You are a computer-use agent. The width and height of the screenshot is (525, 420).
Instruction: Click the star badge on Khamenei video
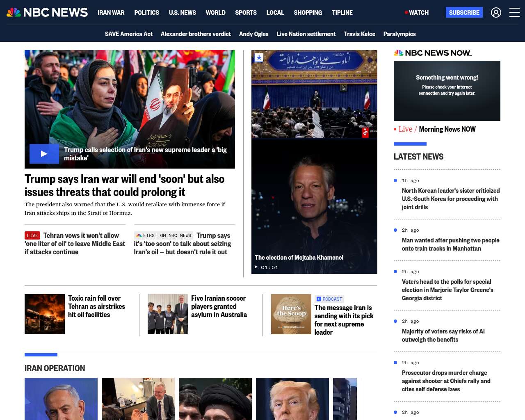click(x=259, y=58)
